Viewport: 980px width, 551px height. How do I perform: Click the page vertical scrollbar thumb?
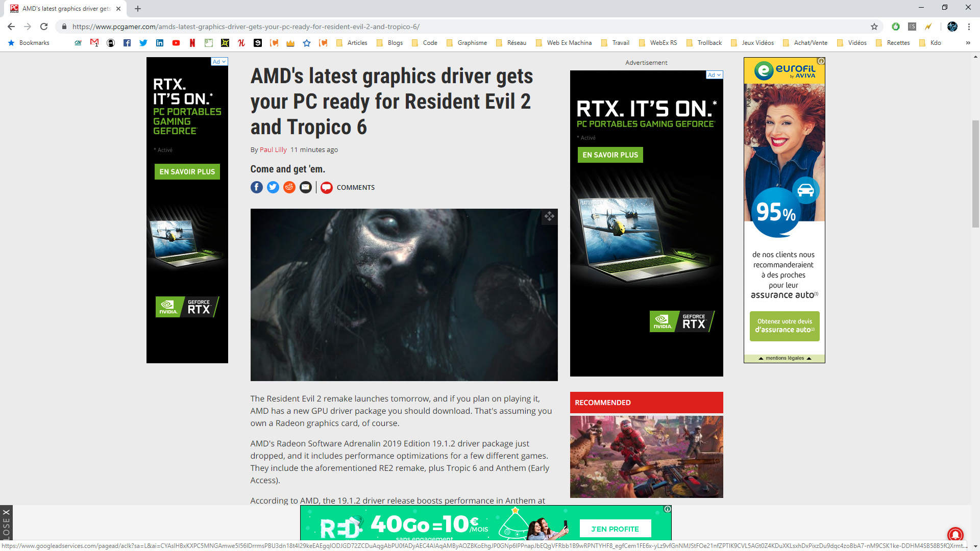(x=975, y=173)
